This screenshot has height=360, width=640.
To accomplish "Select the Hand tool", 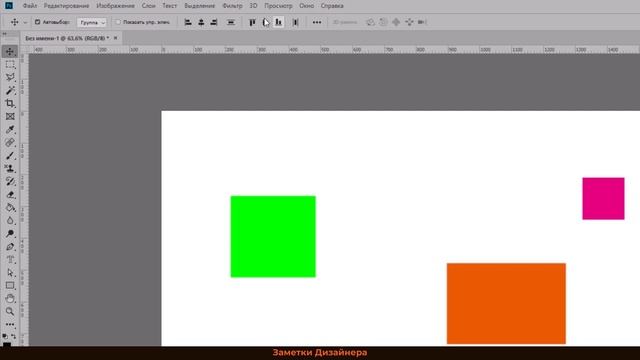I will (10, 298).
